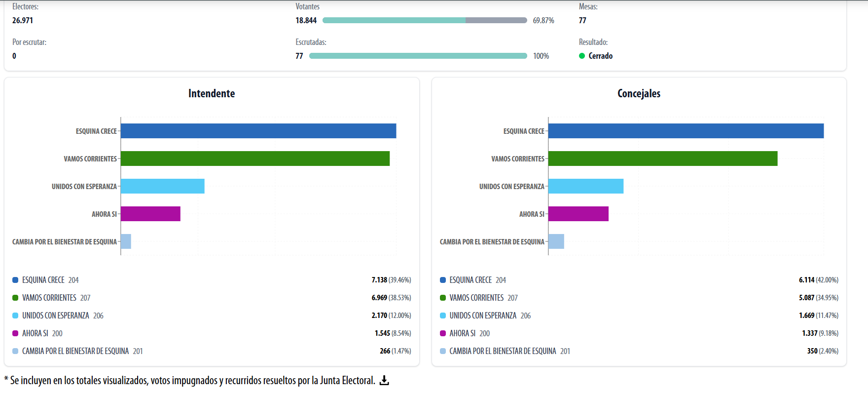This screenshot has height=396, width=868.
Task: Click the Escrutadas 100% progress bar
Action: [418, 56]
